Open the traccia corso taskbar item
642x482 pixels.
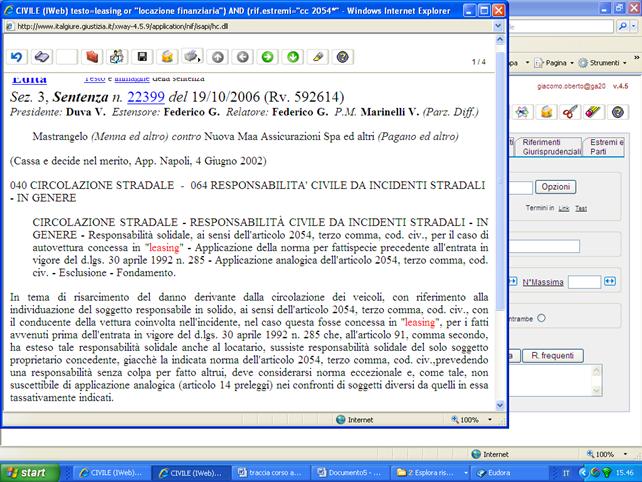[x=270, y=473]
